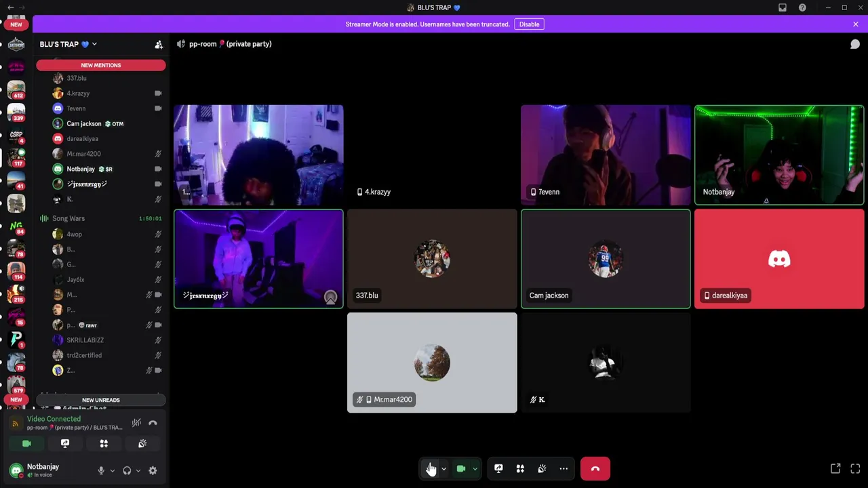Open User Settings gear
The image size is (868, 488).
pos(153,470)
